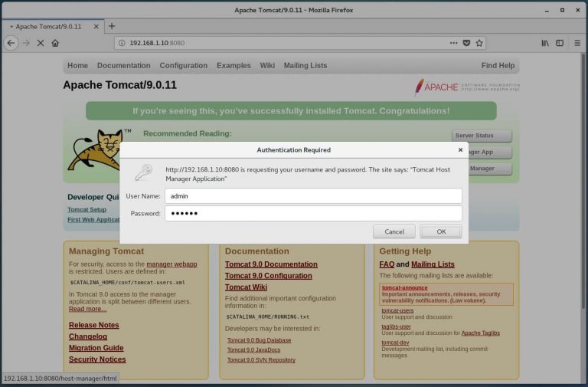Click the Find Help navigation link

(498, 65)
